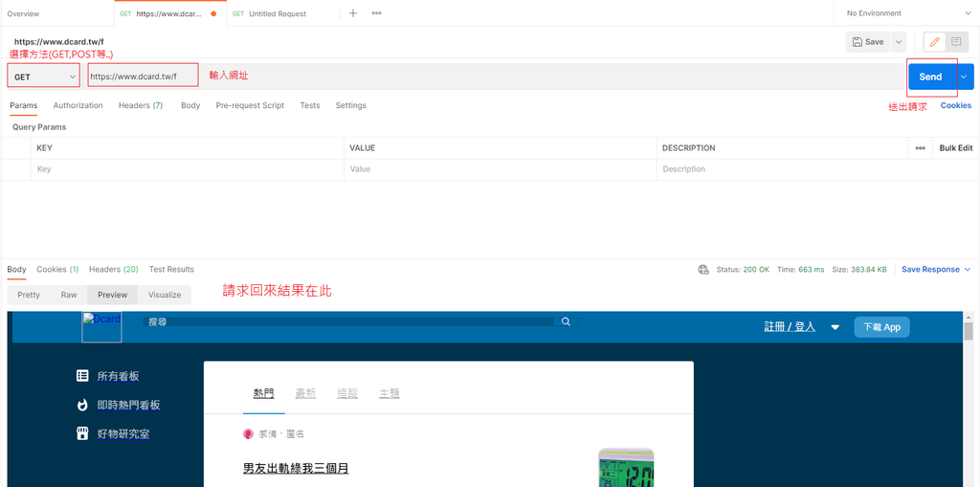Image resolution: width=980 pixels, height=487 pixels.
Task: Open the request Body tab
Action: (190, 105)
